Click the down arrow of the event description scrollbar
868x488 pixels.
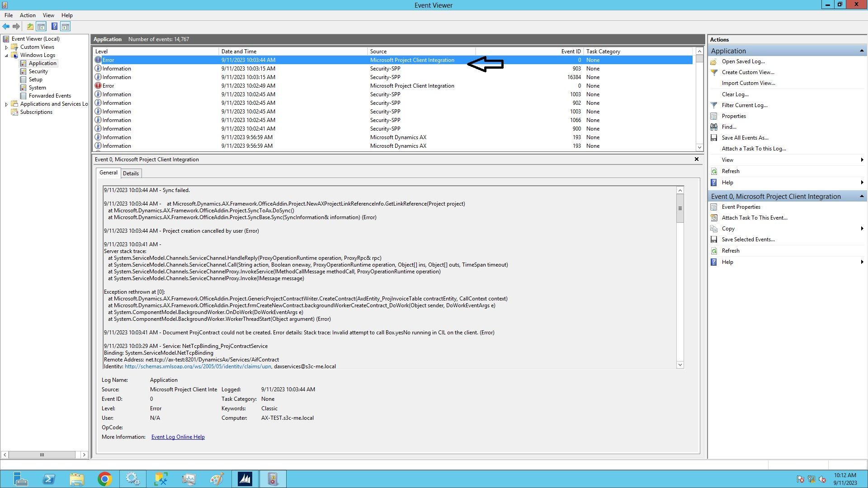[x=680, y=365]
